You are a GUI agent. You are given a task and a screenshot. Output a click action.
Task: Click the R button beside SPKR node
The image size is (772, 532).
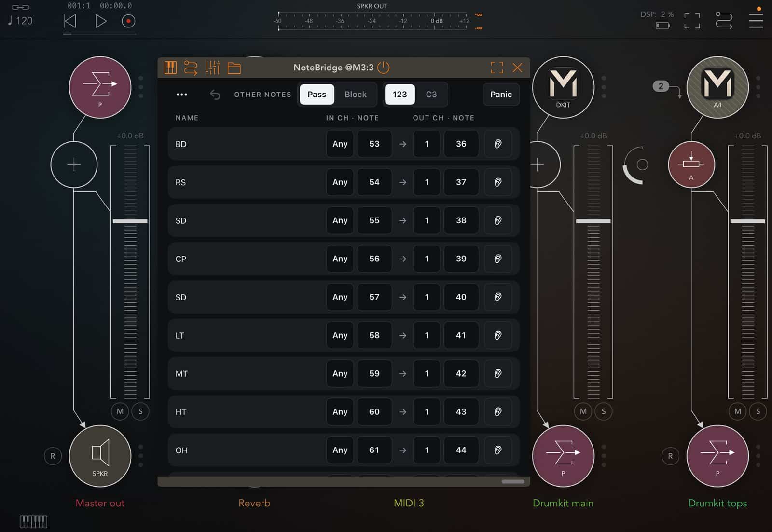coord(53,456)
